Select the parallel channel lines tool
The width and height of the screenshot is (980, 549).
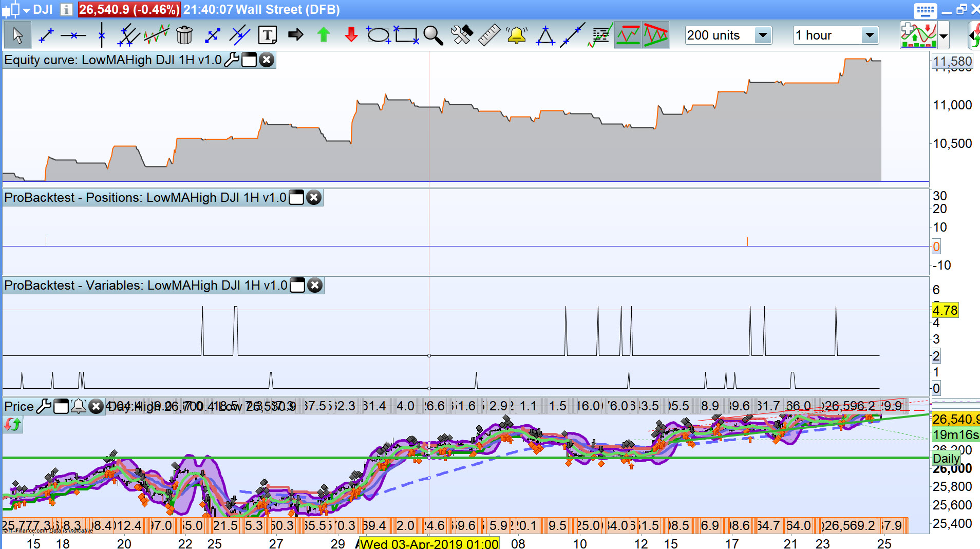[128, 35]
